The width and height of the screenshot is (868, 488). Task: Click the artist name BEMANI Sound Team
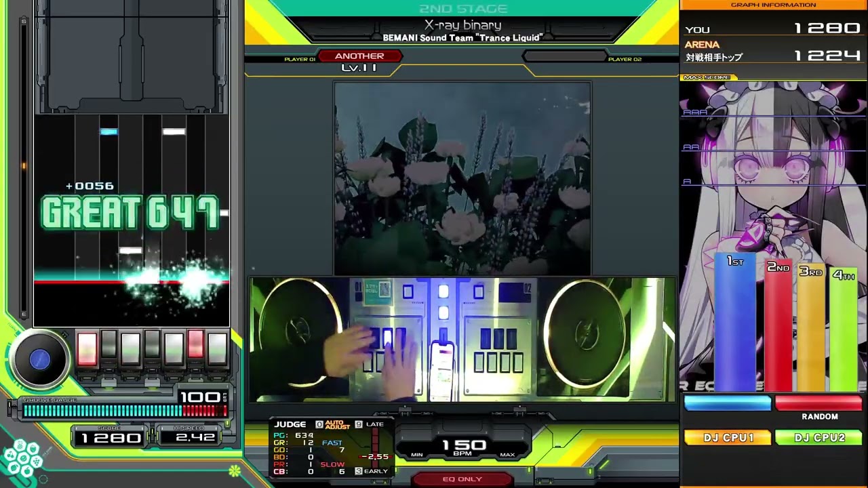click(x=462, y=38)
